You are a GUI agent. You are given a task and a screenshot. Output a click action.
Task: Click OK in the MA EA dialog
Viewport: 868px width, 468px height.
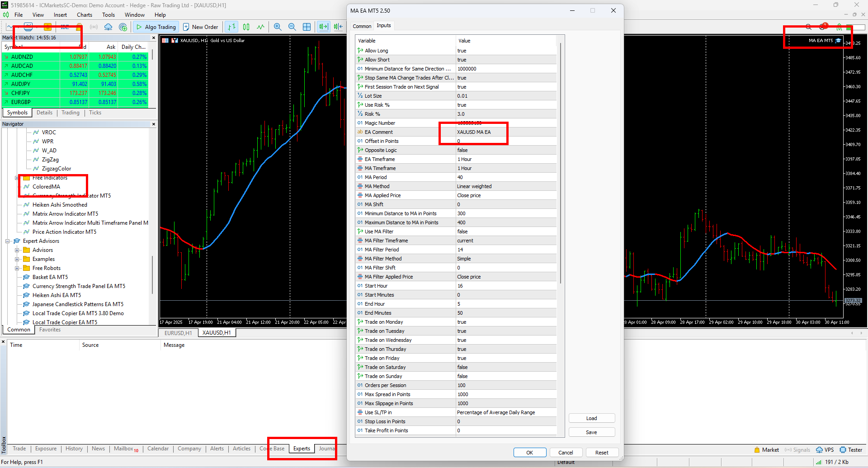coord(530,453)
